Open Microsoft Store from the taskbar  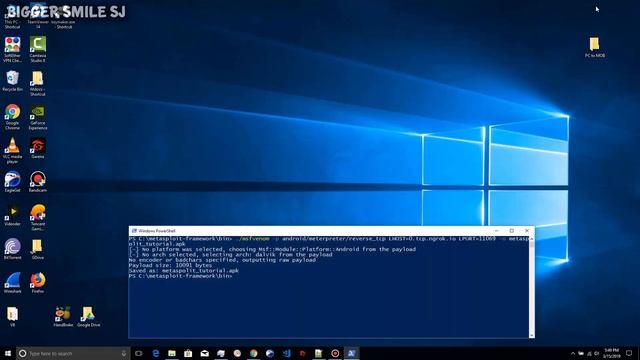point(188,353)
